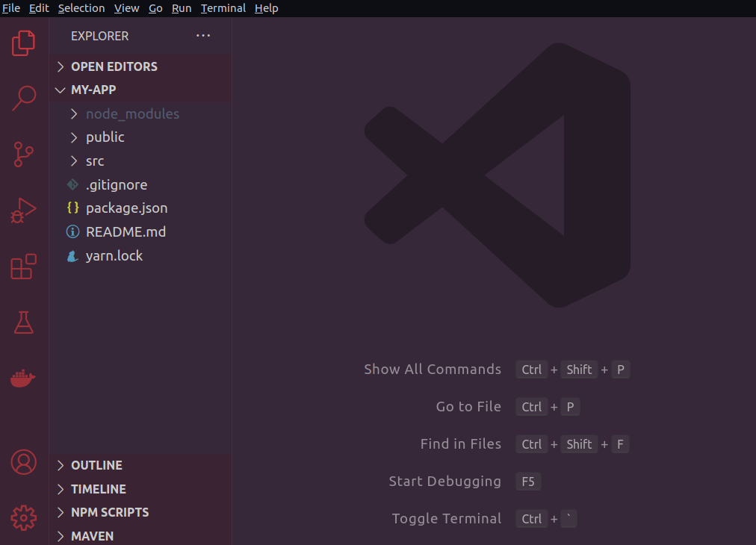The width and height of the screenshot is (756, 545).
Task: Collapse the MY-APP folder chevron
Action: pyautogui.click(x=61, y=90)
